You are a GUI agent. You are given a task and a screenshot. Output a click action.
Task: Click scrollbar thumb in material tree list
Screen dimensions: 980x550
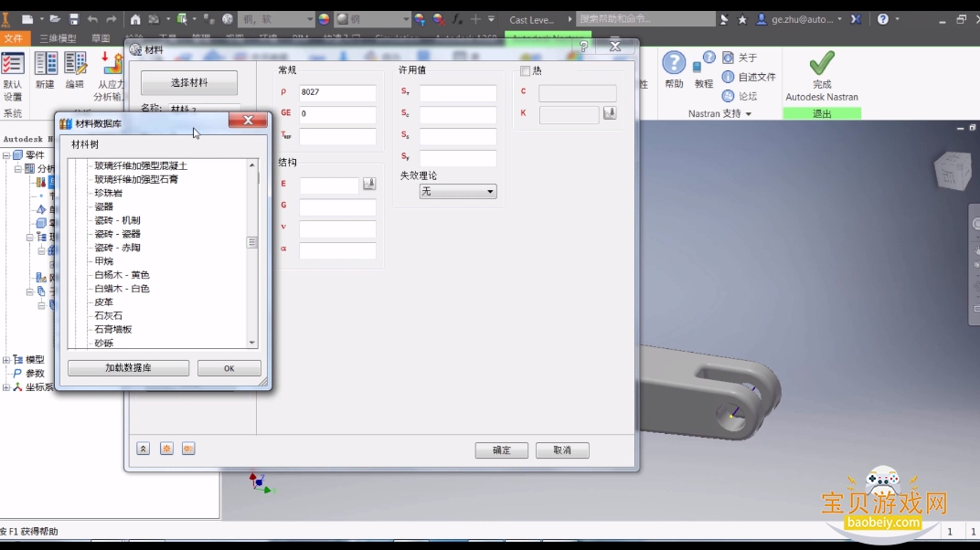[x=252, y=242]
